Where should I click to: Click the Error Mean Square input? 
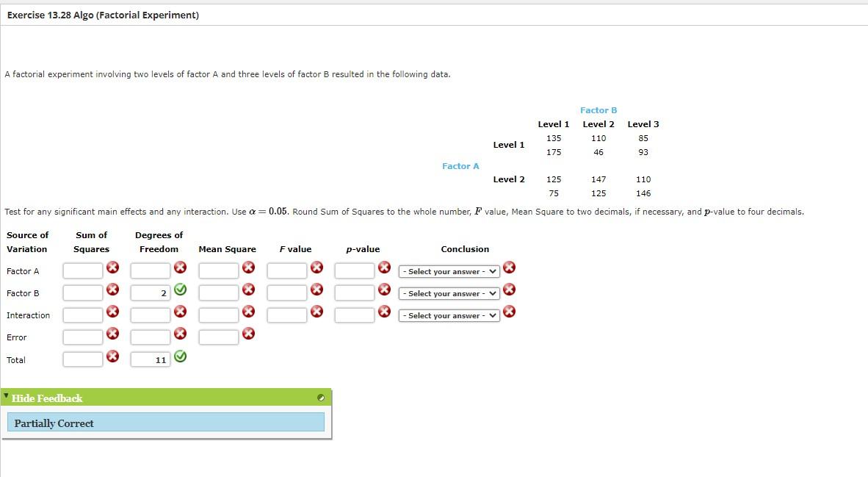tap(219, 337)
